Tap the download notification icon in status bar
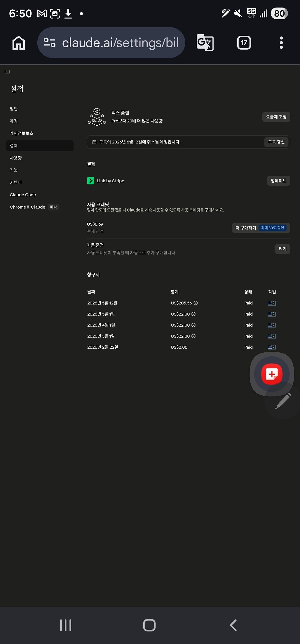The image size is (300, 644). click(68, 13)
